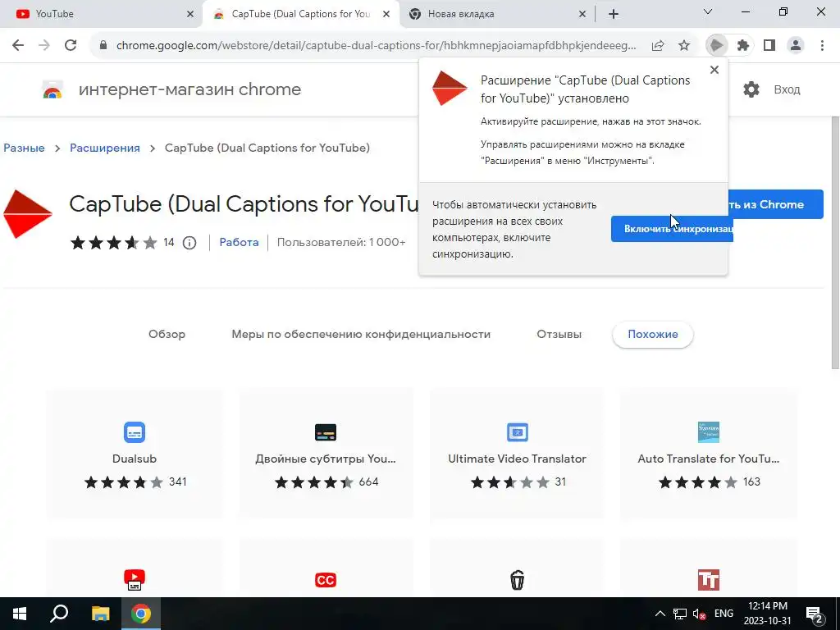Switch to the YouTube browser tab

[102, 14]
